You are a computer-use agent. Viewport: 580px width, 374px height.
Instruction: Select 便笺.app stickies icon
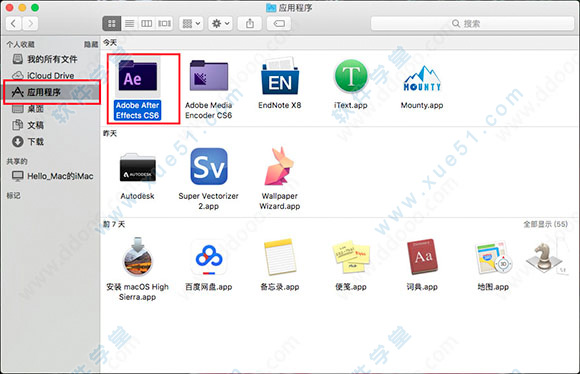tap(351, 258)
